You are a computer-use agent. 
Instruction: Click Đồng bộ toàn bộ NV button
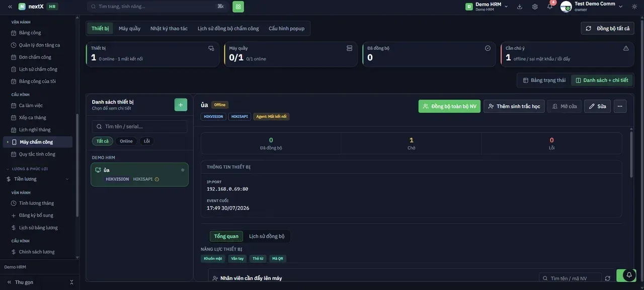[449, 106]
